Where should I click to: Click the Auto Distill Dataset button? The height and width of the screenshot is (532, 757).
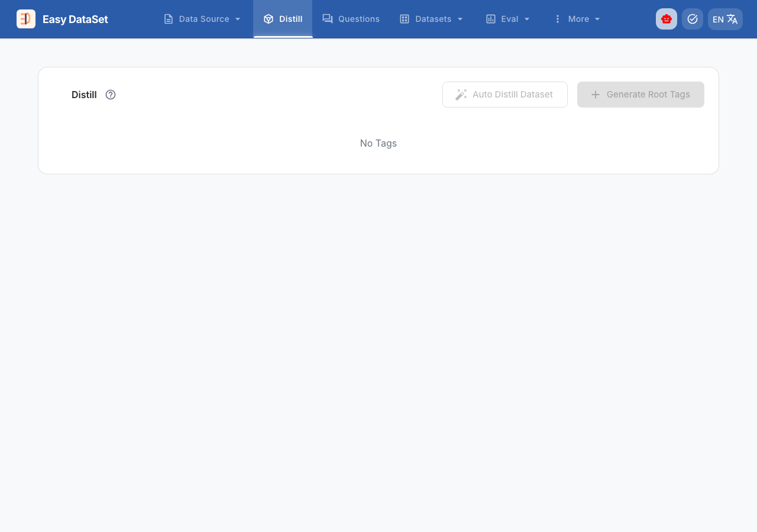coord(505,95)
